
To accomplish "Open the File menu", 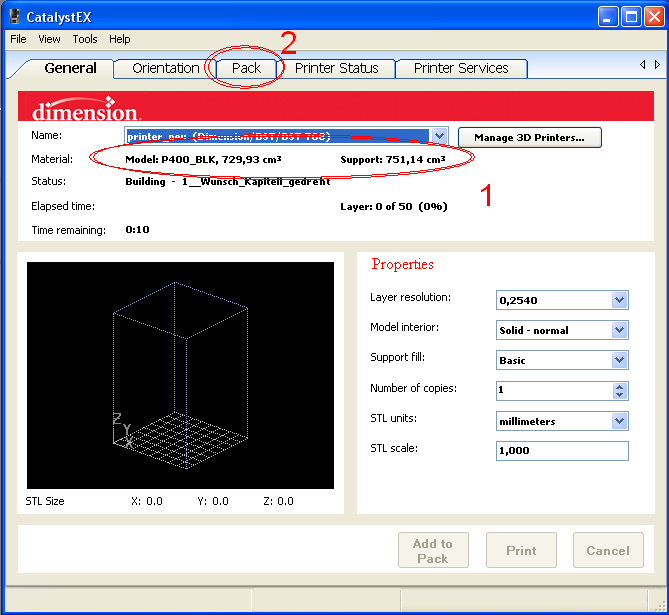I will (18, 39).
